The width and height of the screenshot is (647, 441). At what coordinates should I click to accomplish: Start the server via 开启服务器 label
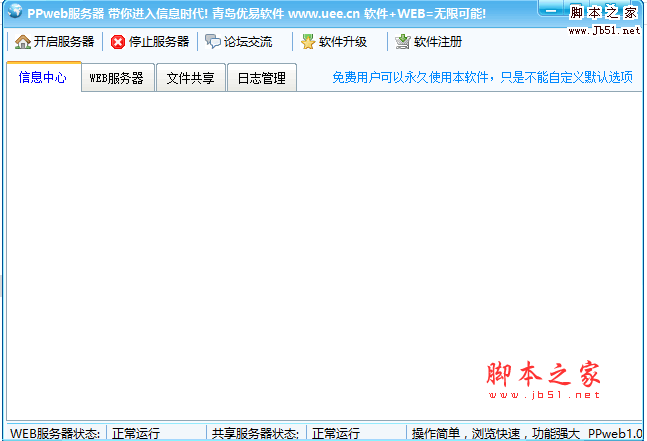(64, 42)
